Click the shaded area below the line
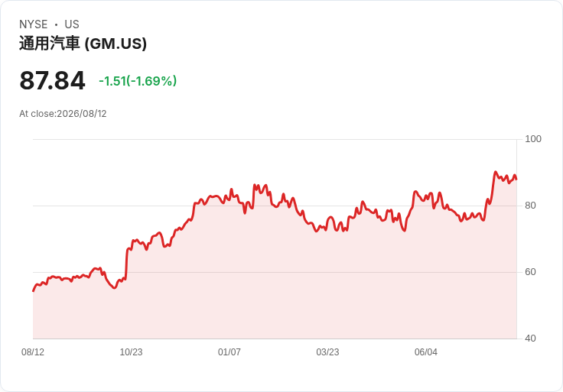563x392 pixels. [275, 287]
